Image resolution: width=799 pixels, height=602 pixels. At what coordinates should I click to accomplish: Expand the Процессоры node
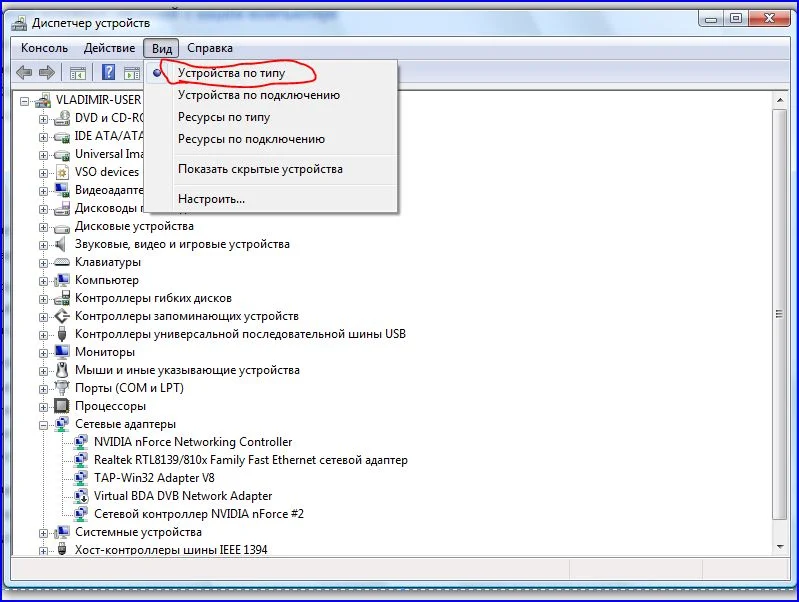pyautogui.click(x=43, y=407)
